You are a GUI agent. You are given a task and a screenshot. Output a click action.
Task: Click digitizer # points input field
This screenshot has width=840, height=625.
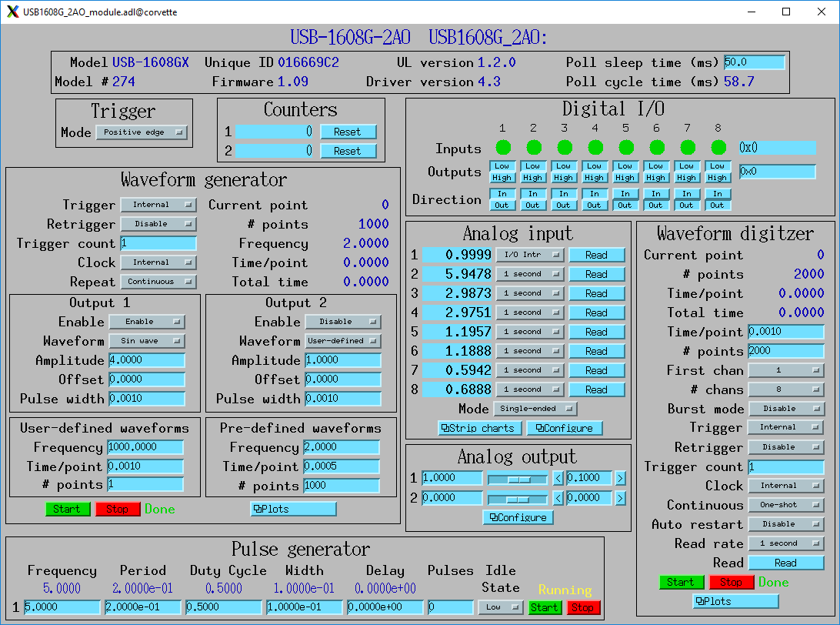[786, 351]
